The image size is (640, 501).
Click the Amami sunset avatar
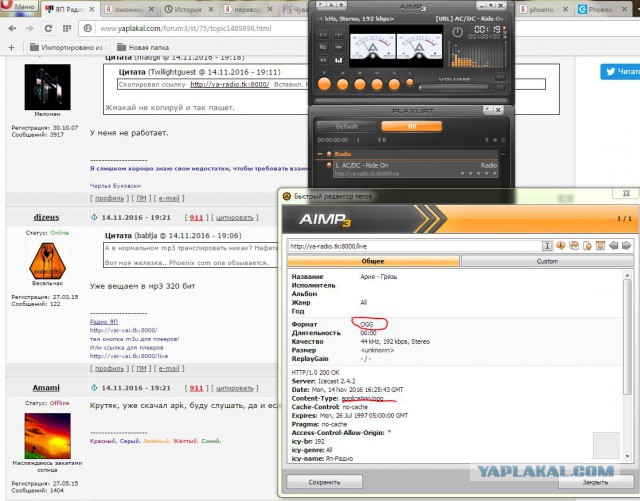click(x=47, y=436)
